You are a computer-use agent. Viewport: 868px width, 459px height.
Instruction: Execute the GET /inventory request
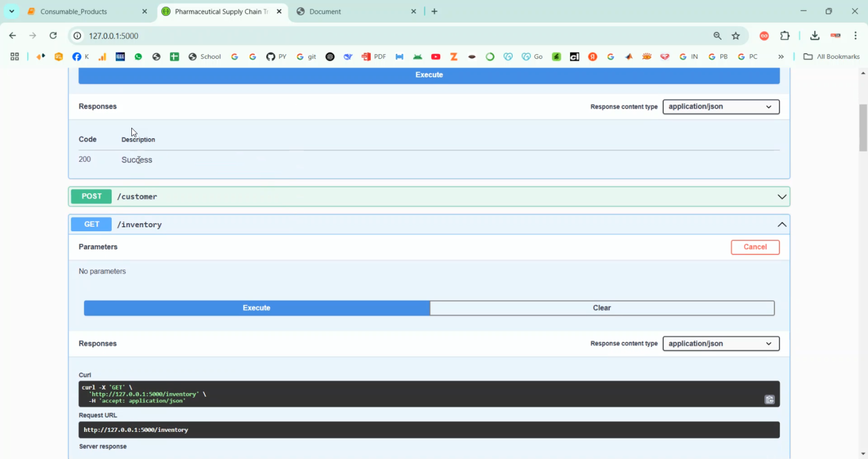257,308
